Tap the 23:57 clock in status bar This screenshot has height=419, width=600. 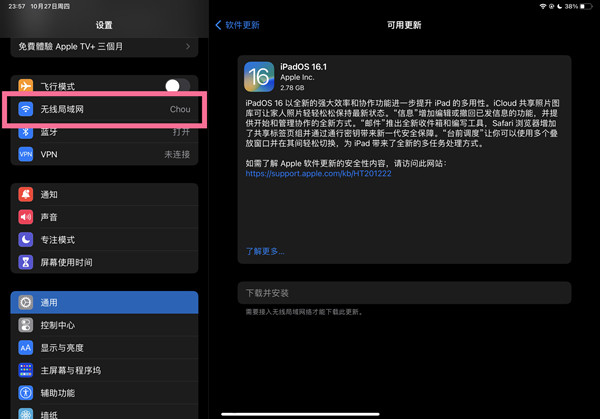[x=16, y=7]
